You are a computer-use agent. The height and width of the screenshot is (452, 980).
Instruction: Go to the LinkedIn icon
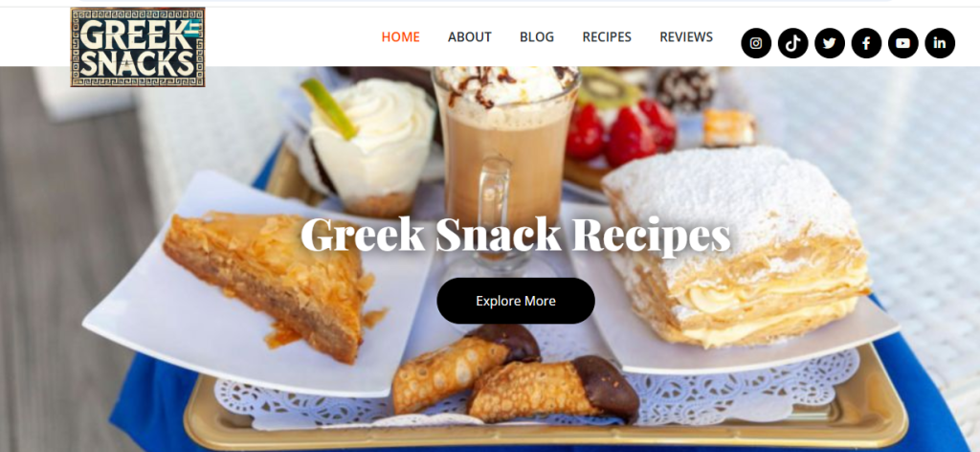click(940, 43)
